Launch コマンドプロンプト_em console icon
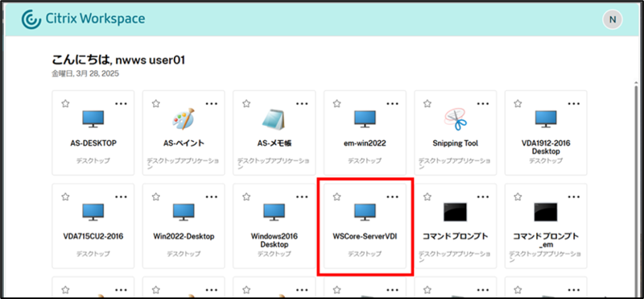The width and height of the screenshot is (644, 299). pos(546,212)
